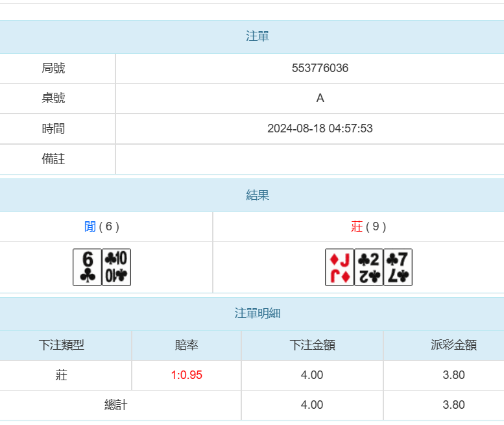Click the table number value A

pyautogui.click(x=320, y=98)
